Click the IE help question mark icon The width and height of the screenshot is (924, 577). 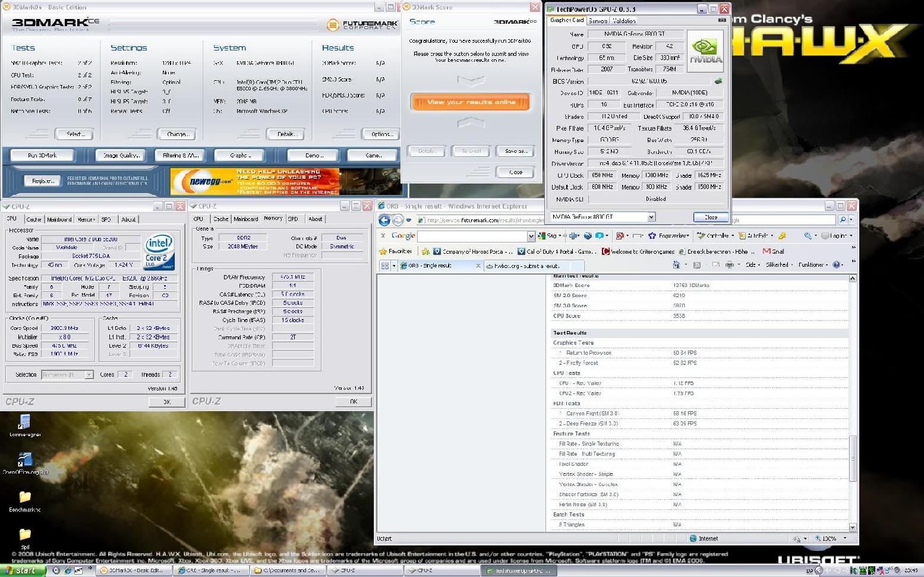click(x=837, y=265)
